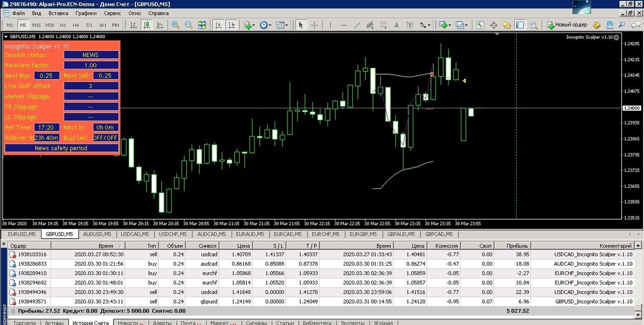
Task: Select order 1938493571 gbpusd row
Action: click(321, 302)
